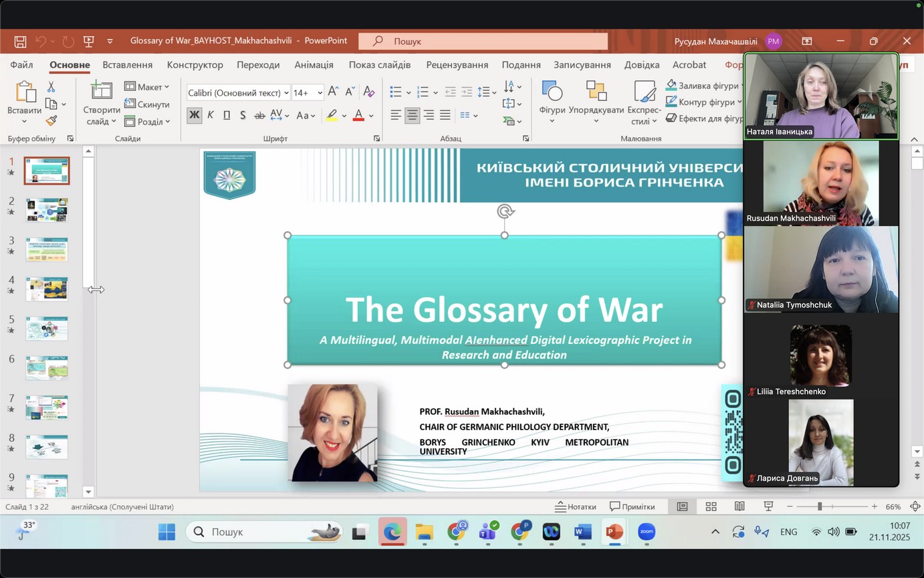
Task: Start slideshow from status bar icon
Action: pos(768,506)
